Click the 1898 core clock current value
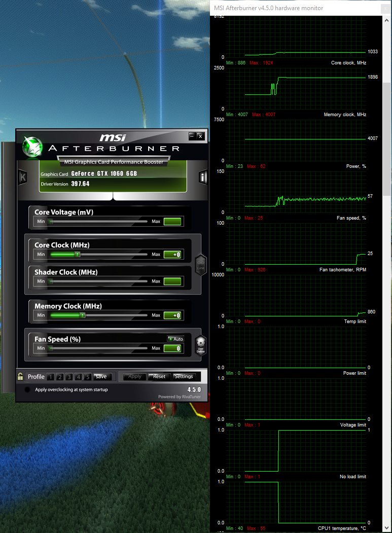This screenshot has width=392, height=533. (373, 77)
